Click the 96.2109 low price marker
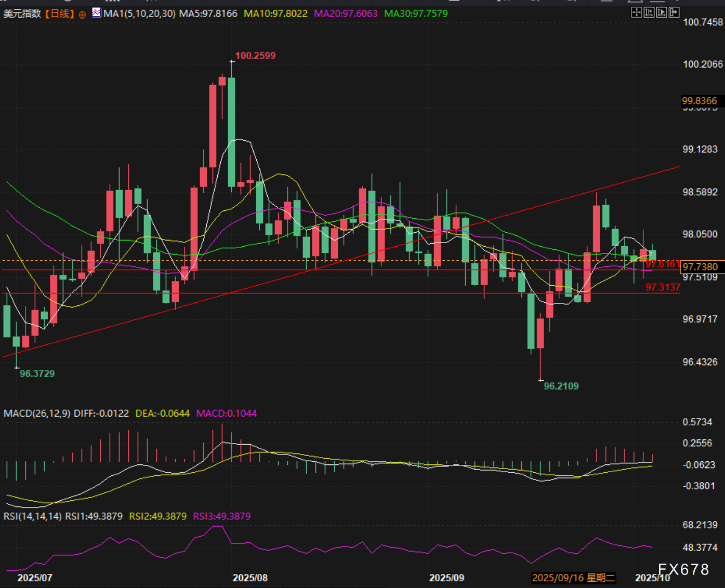 (x=561, y=386)
